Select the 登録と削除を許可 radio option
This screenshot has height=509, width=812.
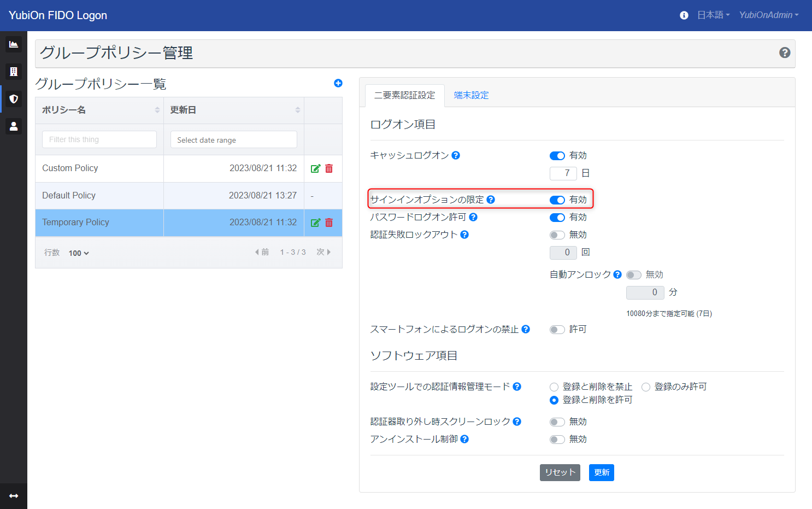coord(554,400)
